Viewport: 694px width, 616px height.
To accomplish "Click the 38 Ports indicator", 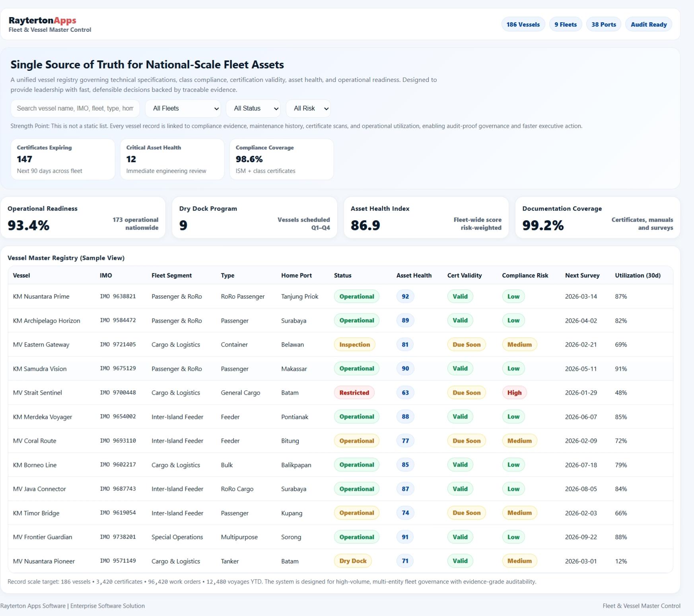I will tap(603, 24).
